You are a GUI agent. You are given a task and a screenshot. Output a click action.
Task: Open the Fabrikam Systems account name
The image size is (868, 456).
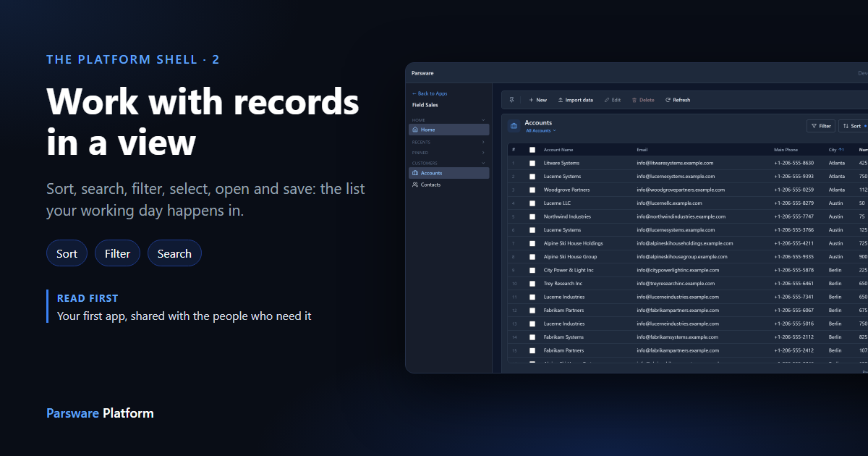coord(563,337)
